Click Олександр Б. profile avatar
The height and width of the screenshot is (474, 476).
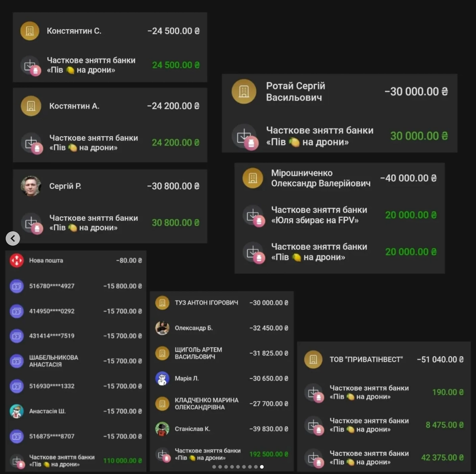pyautogui.click(x=162, y=328)
